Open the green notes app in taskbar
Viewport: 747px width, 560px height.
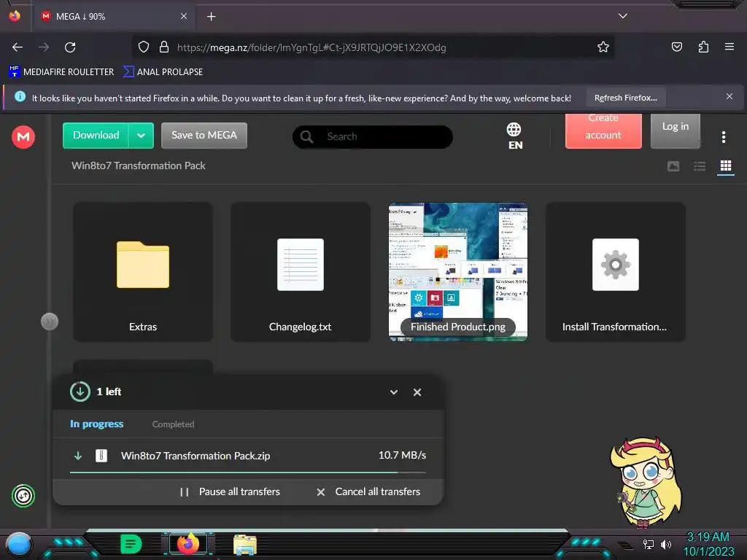click(x=131, y=544)
